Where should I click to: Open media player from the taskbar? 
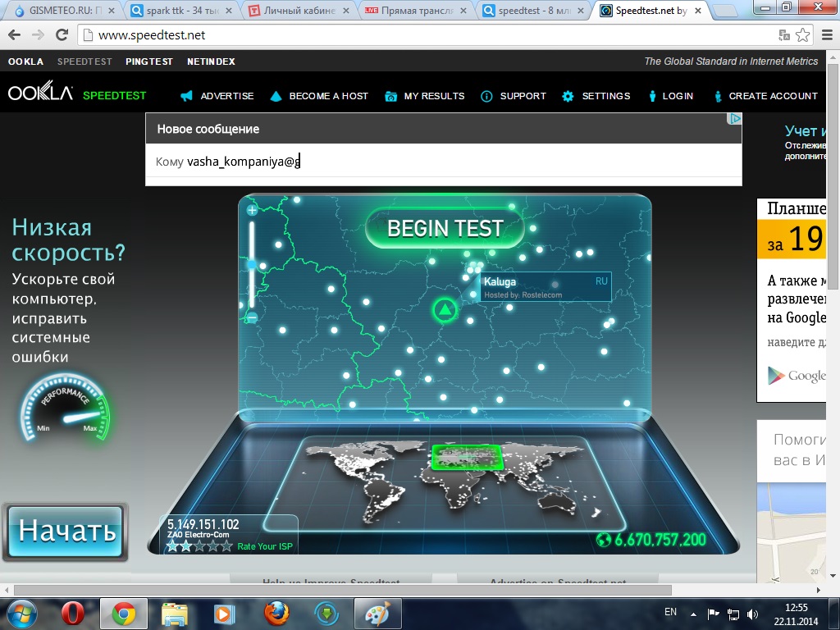225,614
